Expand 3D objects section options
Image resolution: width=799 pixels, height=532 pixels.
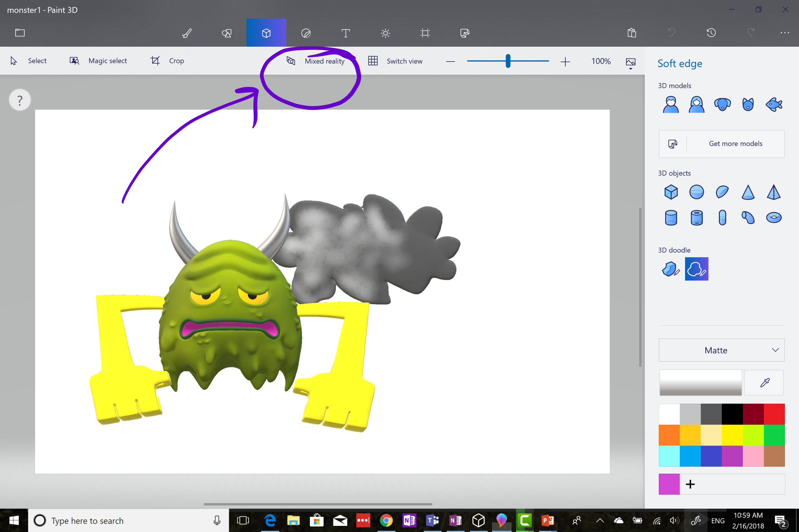click(675, 173)
